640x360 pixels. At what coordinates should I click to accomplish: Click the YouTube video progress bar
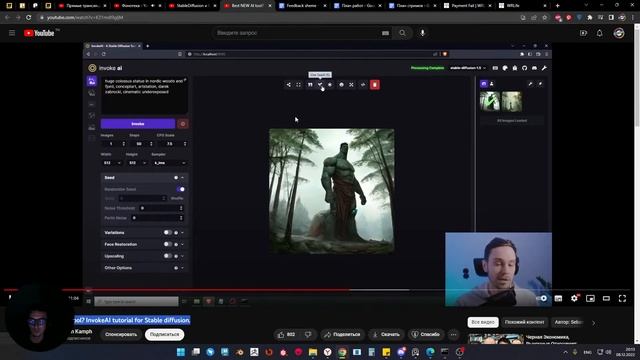tap(318, 290)
